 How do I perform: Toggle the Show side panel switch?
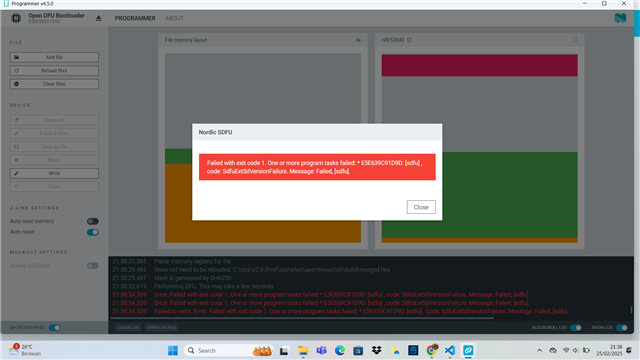55,327
